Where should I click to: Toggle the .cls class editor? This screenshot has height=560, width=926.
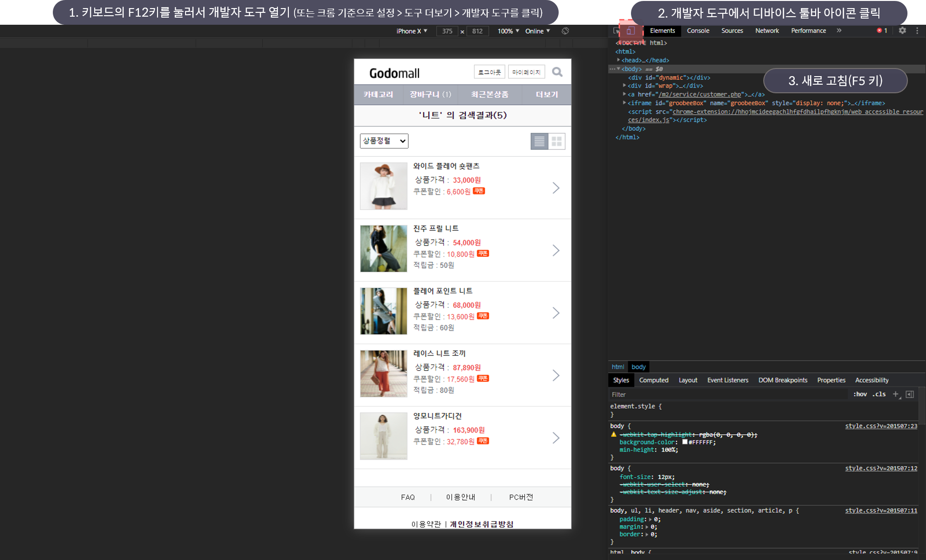879,394
